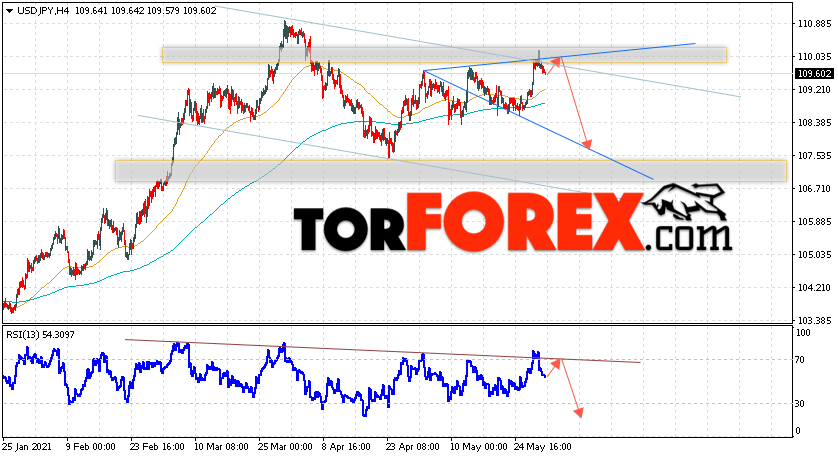
Task: Select the 10 May 00:00 date label
Action: [x=479, y=447]
